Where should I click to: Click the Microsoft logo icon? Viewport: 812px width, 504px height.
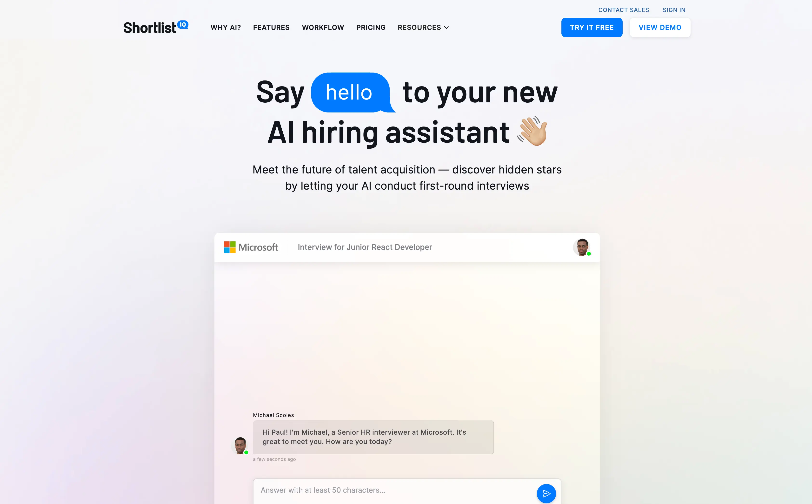229,247
